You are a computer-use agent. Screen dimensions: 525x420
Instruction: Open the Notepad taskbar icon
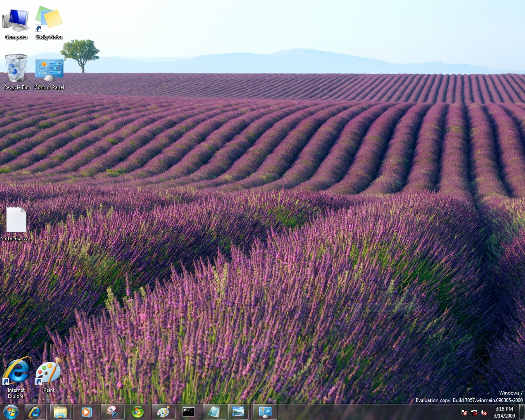[x=214, y=412]
